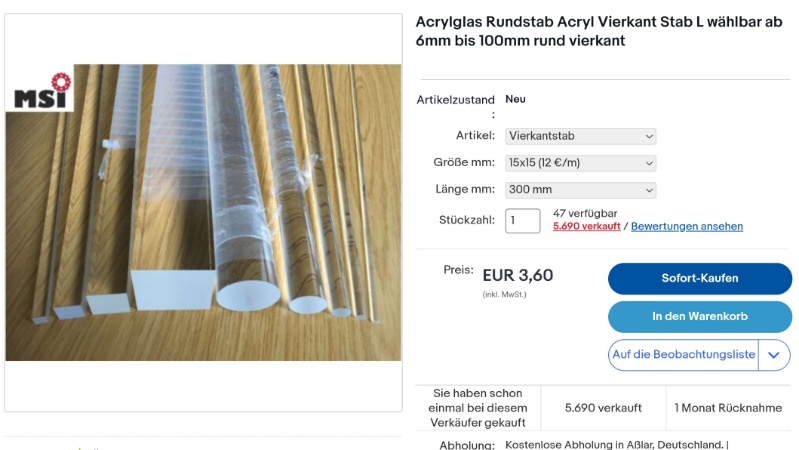Open the 5.690 verkauft link

point(587,226)
